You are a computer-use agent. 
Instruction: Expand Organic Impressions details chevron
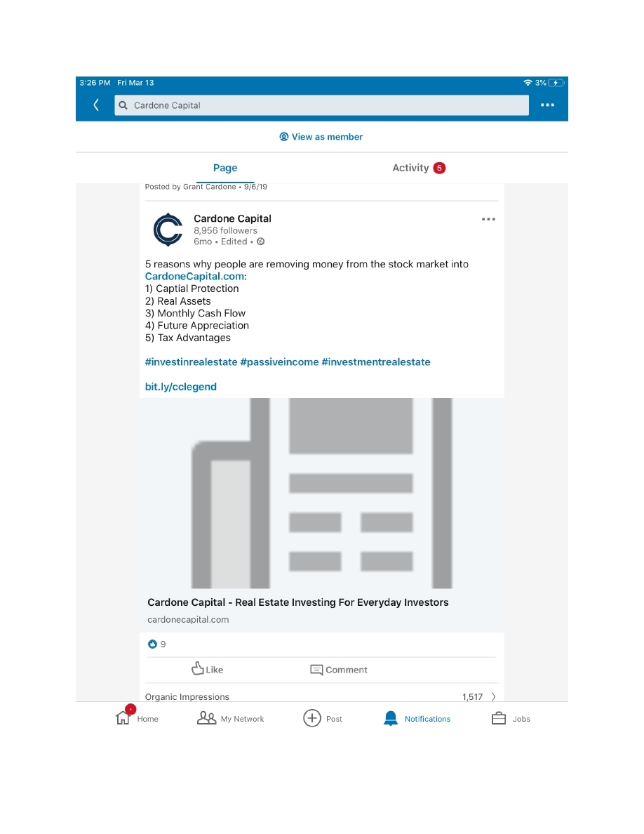click(x=493, y=697)
